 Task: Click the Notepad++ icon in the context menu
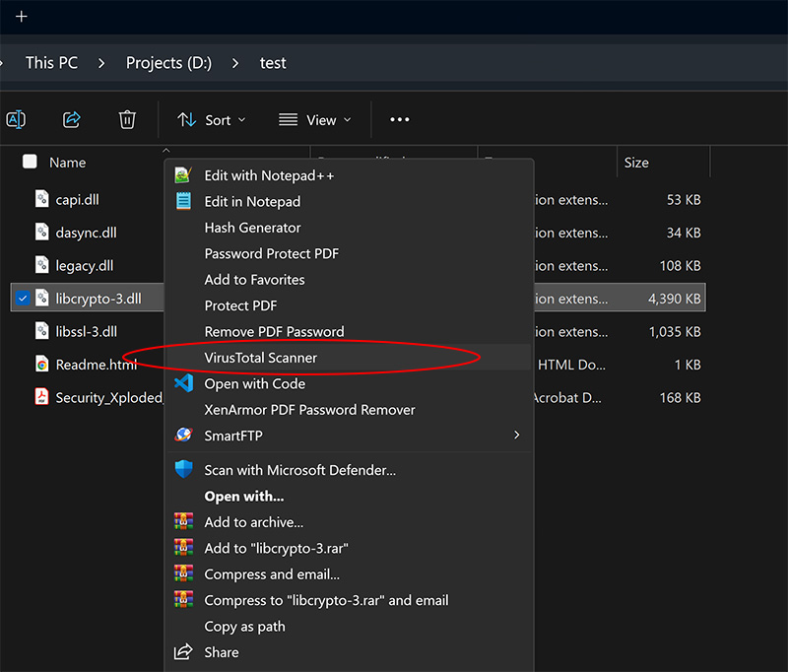[183, 175]
